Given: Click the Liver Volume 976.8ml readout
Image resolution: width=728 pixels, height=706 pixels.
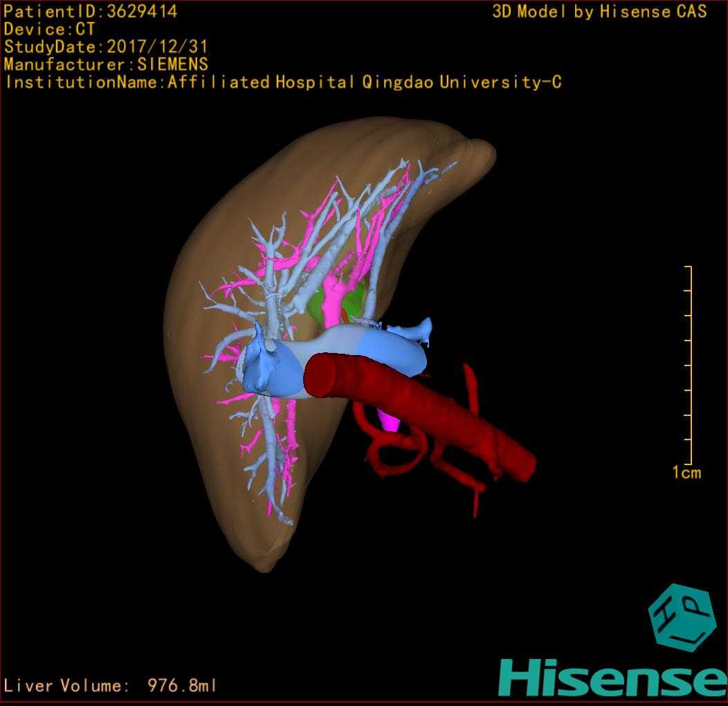Looking at the screenshot, I should pyautogui.click(x=111, y=686).
